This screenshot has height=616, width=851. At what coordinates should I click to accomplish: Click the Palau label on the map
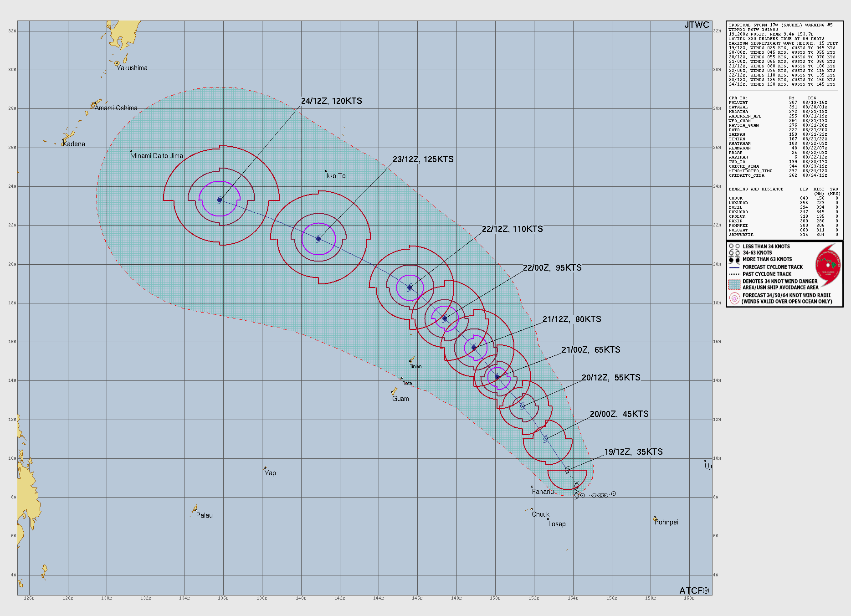205,515
